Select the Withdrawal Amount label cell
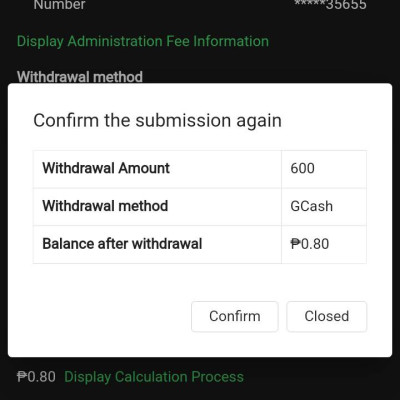This screenshot has height=400, width=400. click(x=157, y=169)
